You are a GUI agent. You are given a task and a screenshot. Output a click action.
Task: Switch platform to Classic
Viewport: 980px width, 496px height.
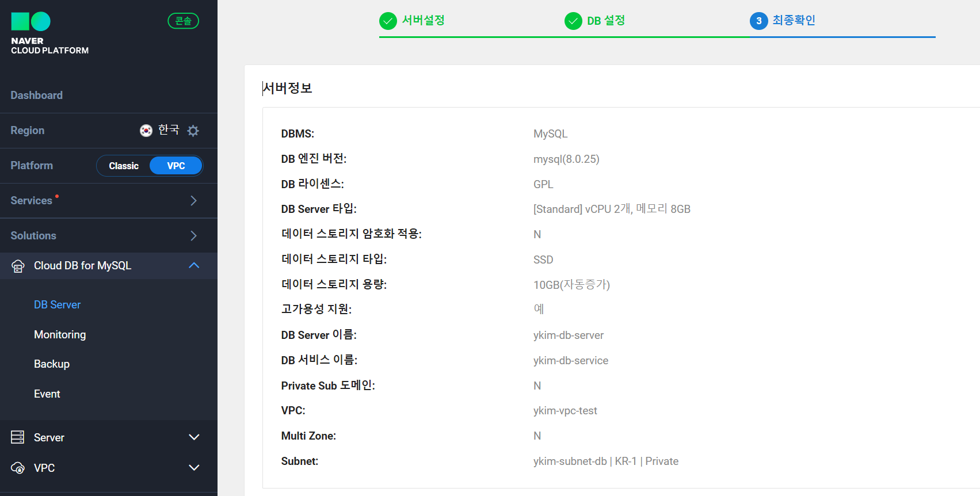click(x=124, y=166)
